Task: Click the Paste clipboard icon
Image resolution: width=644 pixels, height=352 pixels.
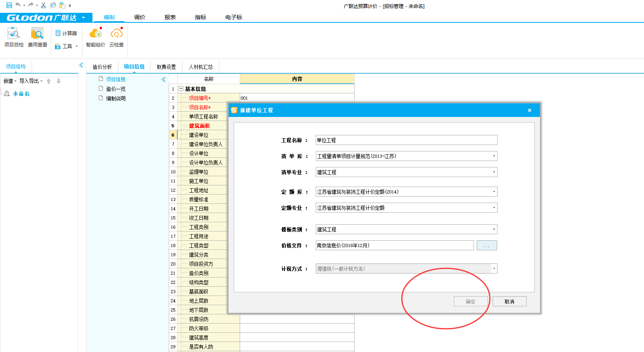Action: tap(62, 5)
